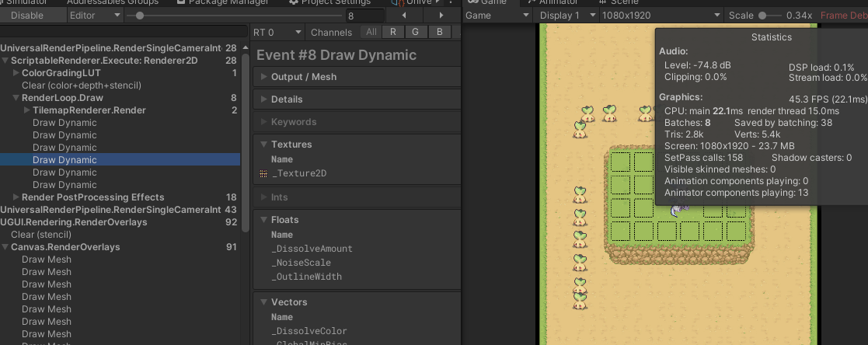Collapse the Canvas.RenderOverlays node
This screenshot has height=345, width=868.
(x=5, y=247)
